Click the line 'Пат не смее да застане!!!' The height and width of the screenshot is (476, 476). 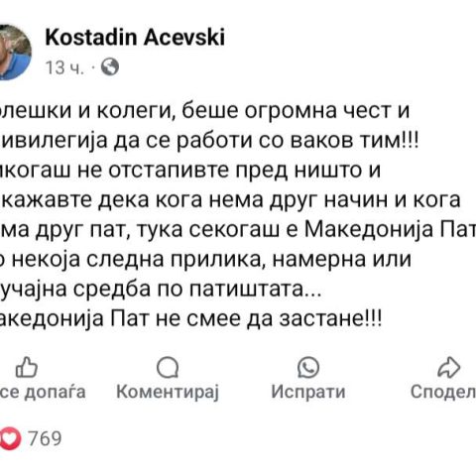[246, 319]
